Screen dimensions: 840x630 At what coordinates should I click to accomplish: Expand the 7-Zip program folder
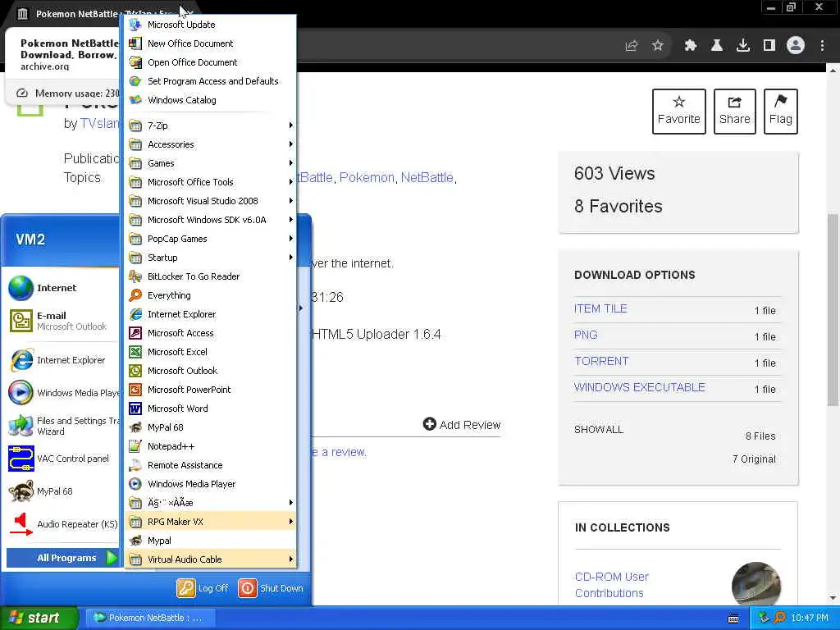pyautogui.click(x=211, y=126)
